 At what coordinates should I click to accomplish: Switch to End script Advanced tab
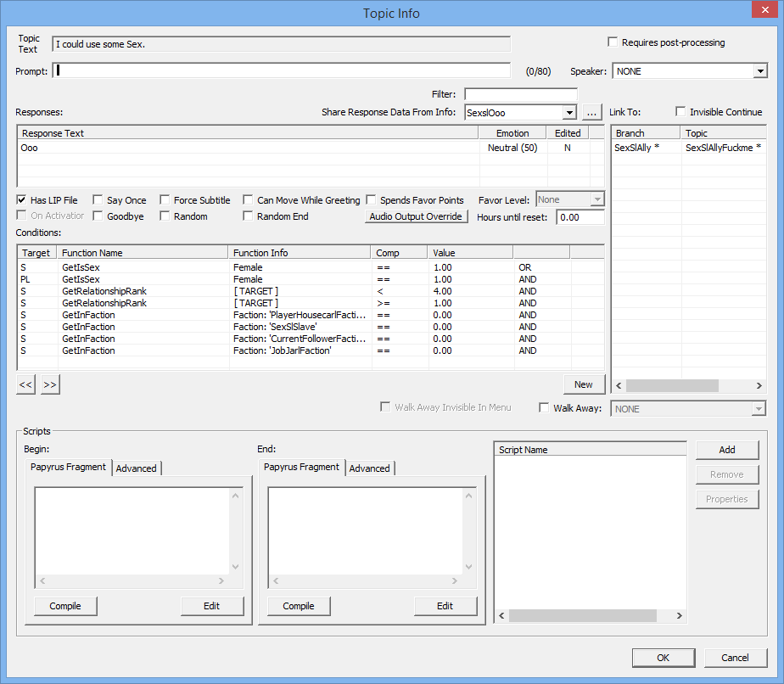tap(369, 468)
